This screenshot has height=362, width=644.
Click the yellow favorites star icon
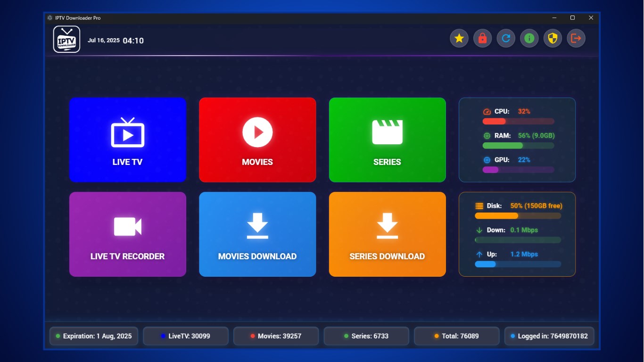[x=459, y=38]
